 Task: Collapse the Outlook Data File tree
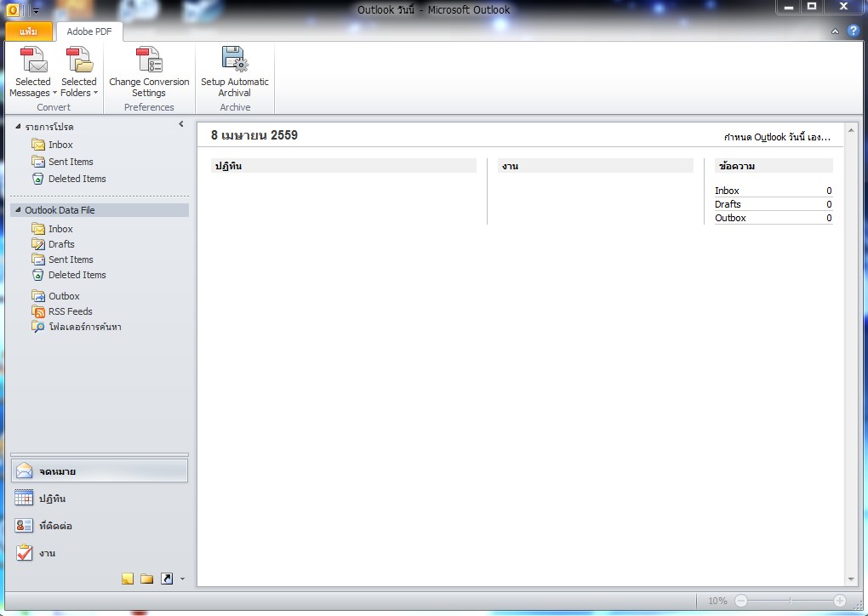coord(18,210)
